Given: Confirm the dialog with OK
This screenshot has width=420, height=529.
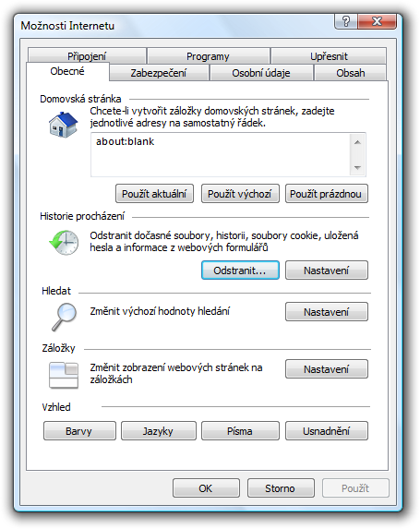Looking at the screenshot, I should click(x=206, y=487).
